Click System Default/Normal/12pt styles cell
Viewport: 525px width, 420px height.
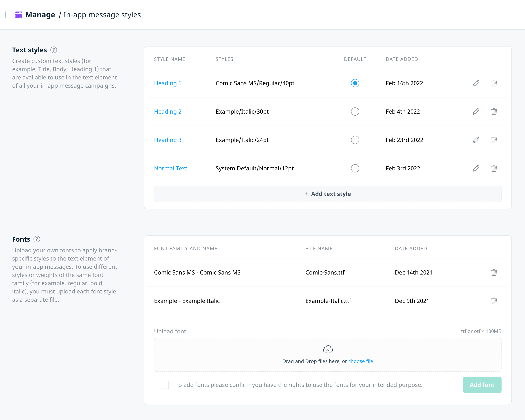click(255, 168)
